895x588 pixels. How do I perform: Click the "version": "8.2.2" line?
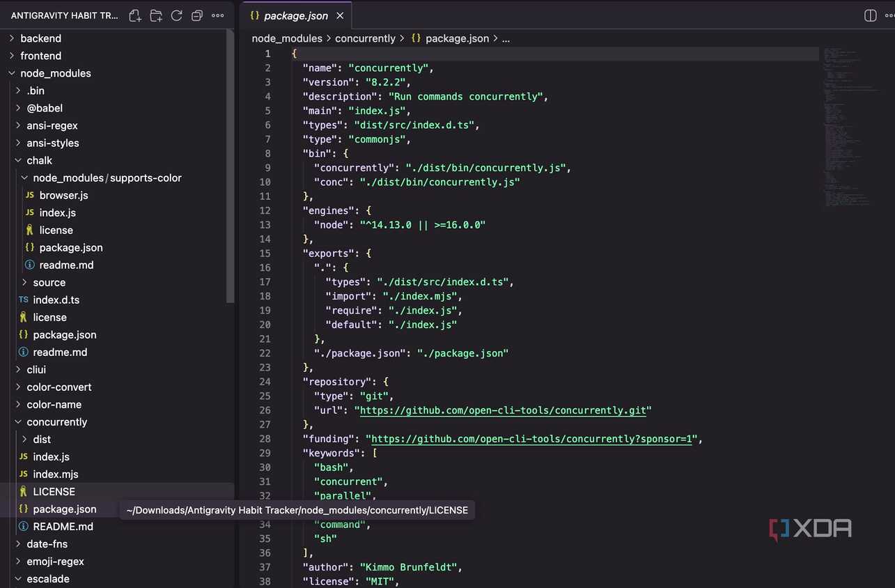pos(357,82)
